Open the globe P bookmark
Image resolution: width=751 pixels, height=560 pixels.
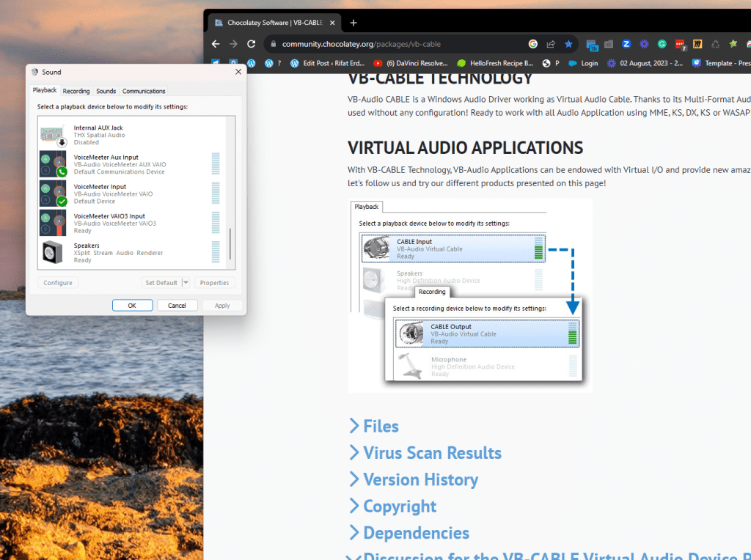(x=551, y=63)
